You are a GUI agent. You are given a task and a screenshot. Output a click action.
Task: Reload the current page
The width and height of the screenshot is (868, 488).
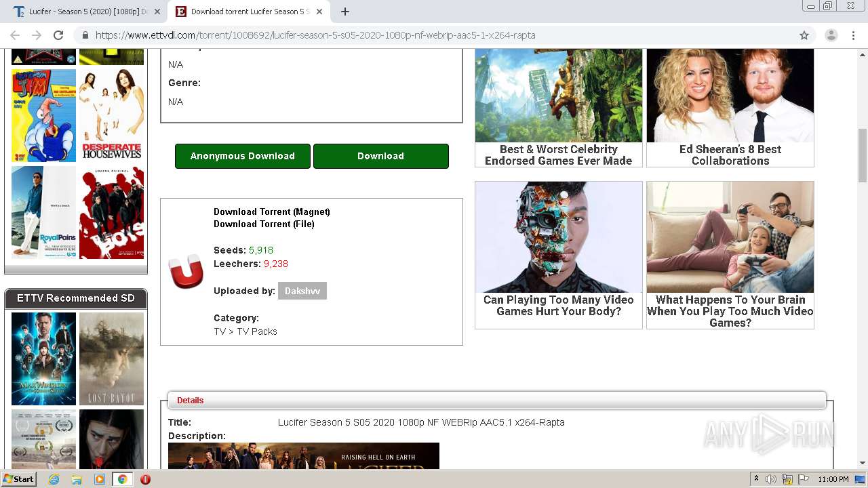point(58,35)
